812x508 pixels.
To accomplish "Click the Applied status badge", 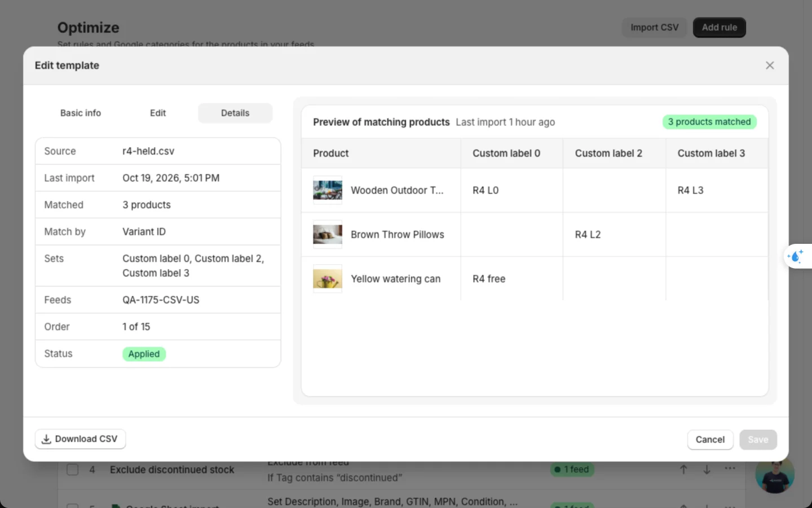I will click(x=144, y=354).
